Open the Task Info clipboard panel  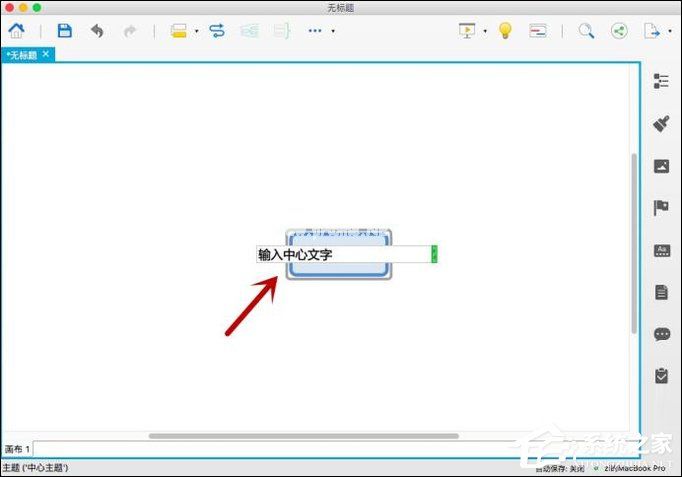tap(661, 376)
